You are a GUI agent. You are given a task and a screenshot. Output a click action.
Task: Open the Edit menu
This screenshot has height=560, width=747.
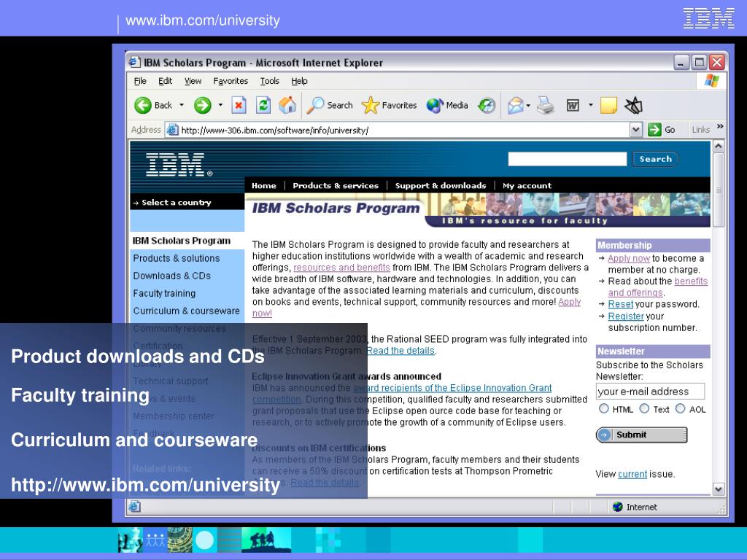point(165,81)
